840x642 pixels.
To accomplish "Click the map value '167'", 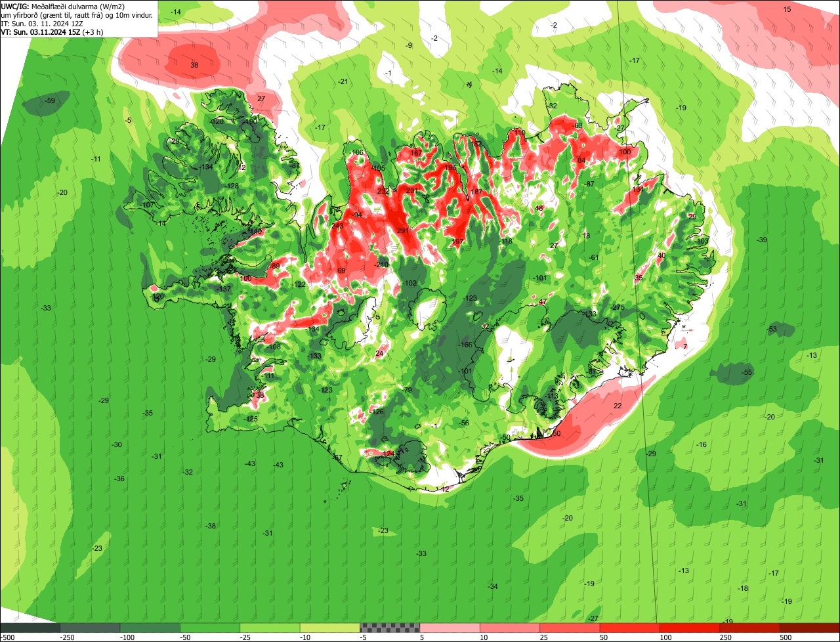I will 415,153.
